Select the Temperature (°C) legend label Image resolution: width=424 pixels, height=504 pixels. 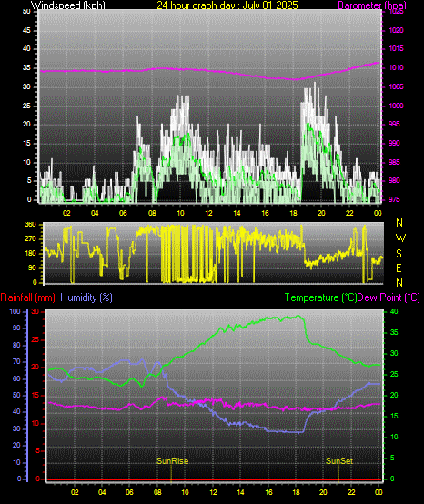(x=321, y=297)
